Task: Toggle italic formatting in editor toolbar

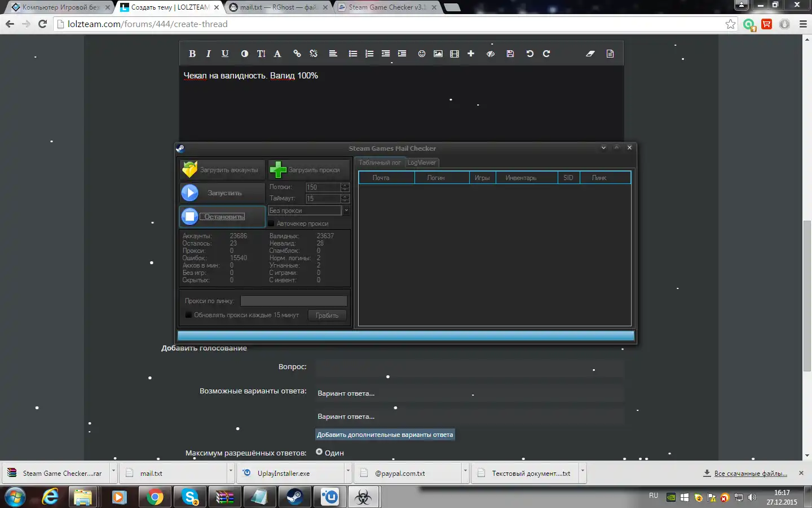Action: 209,54
